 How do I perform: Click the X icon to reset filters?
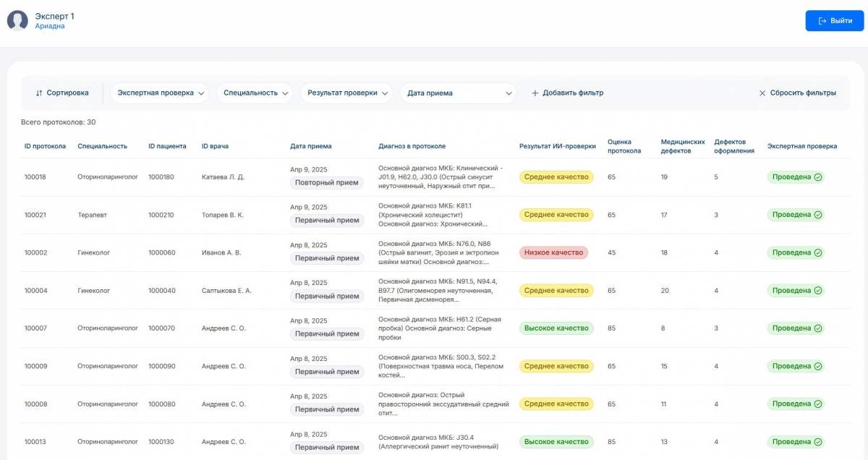click(x=762, y=93)
